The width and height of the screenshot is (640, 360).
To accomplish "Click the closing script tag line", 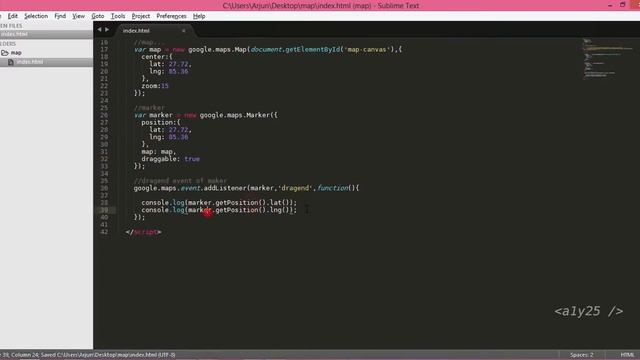I will [x=143, y=232].
